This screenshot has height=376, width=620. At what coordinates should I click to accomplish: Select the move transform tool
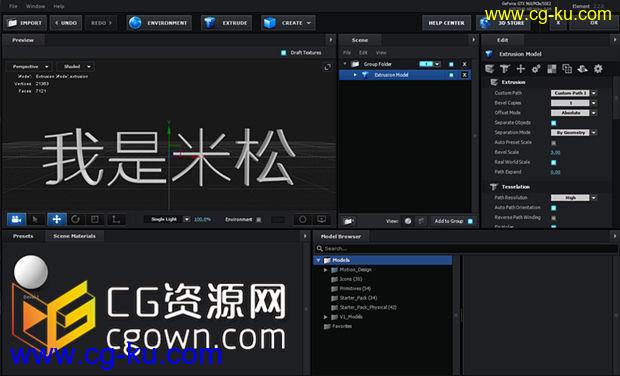click(x=57, y=219)
